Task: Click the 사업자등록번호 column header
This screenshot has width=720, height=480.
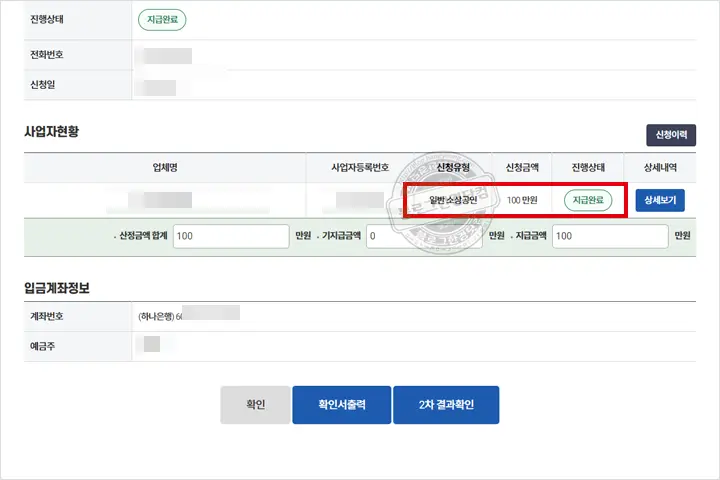Action: [x=360, y=168]
